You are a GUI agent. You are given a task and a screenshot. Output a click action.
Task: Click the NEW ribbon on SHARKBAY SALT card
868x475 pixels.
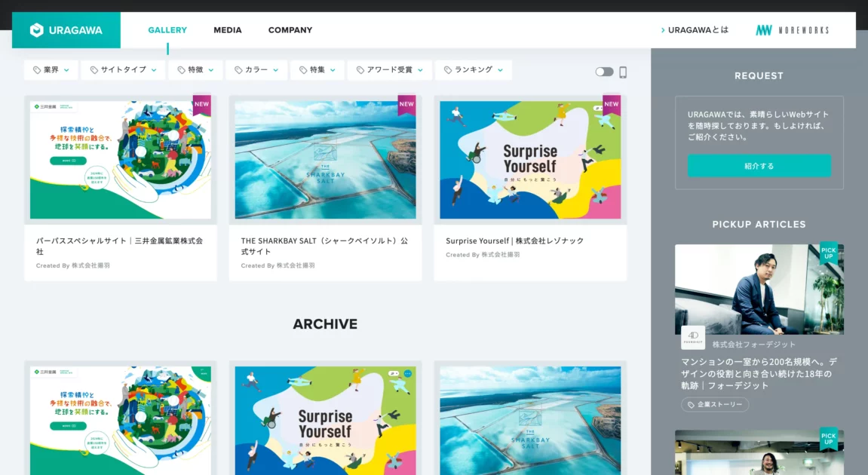(x=406, y=105)
